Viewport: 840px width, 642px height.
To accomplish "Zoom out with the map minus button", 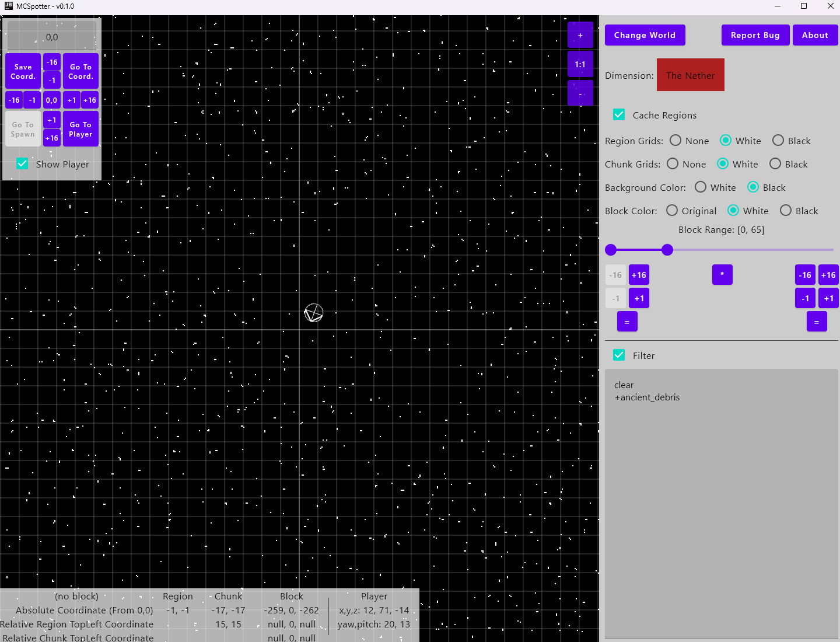I will [580, 93].
